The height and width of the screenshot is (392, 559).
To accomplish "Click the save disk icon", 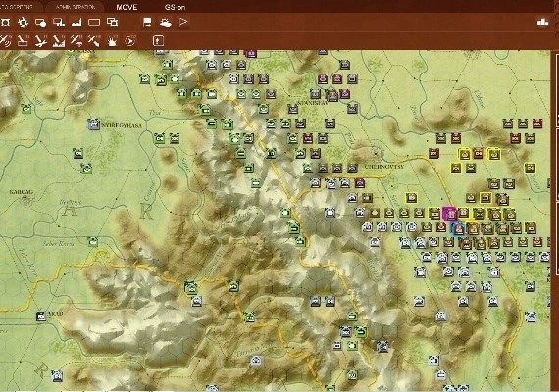I will 147,23.
